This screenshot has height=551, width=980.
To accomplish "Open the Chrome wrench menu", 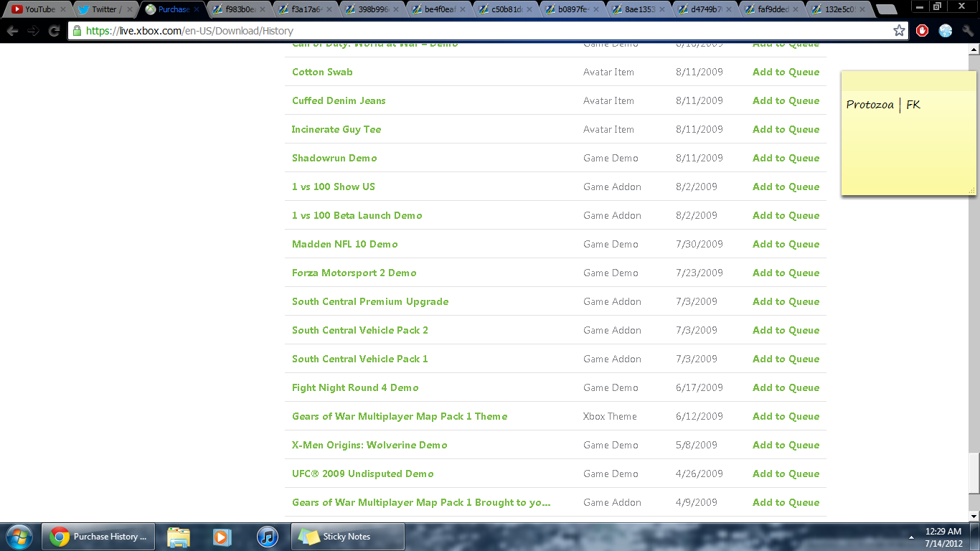I will [968, 31].
